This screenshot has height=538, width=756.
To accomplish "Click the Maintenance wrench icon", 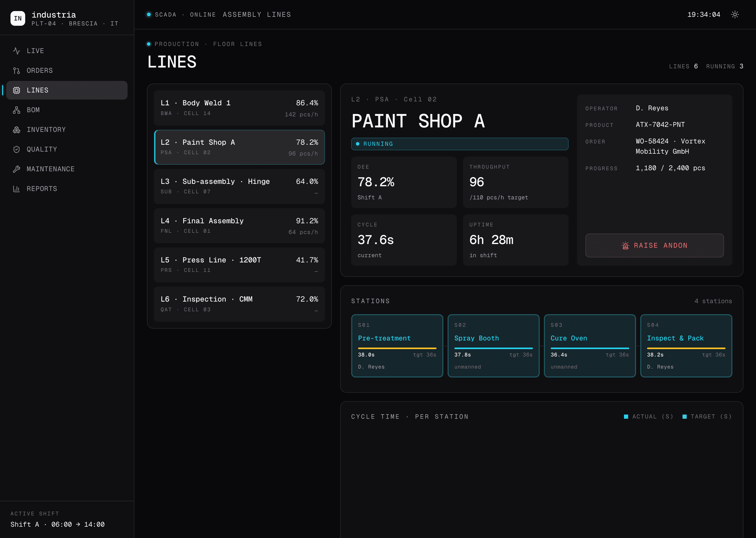I will (17, 169).
